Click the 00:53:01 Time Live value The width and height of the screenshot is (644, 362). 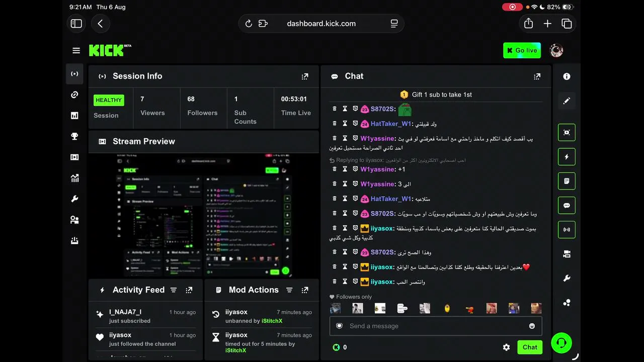coord(294,99)
